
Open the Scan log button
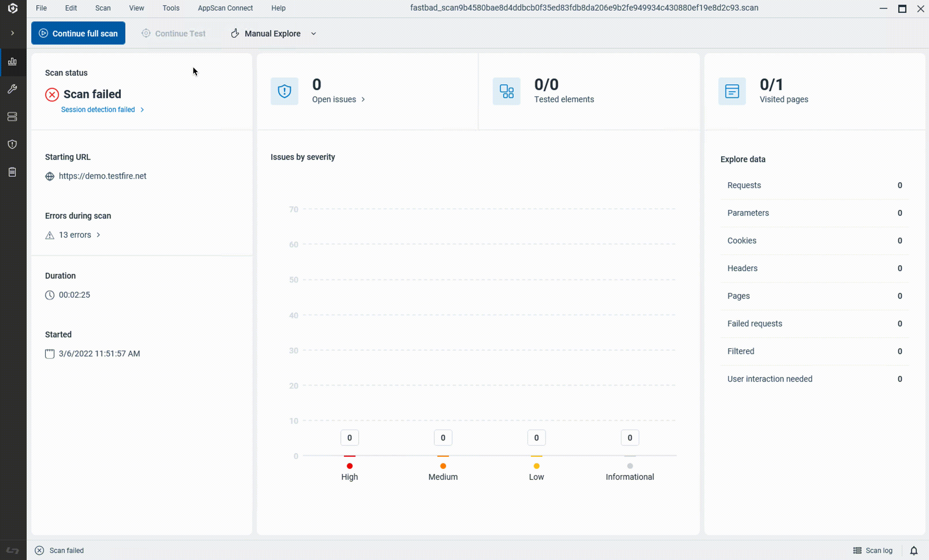coord(873,550)
